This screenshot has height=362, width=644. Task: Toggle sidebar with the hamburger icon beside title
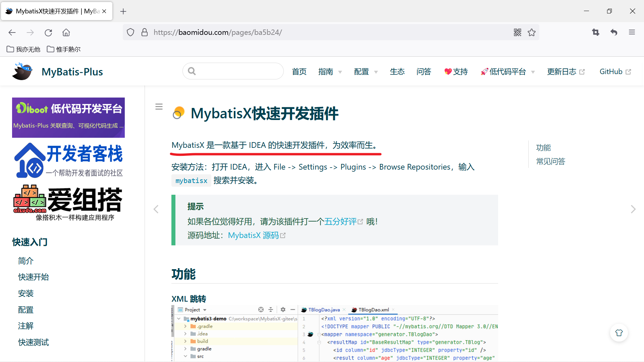(x=159, y=107)
